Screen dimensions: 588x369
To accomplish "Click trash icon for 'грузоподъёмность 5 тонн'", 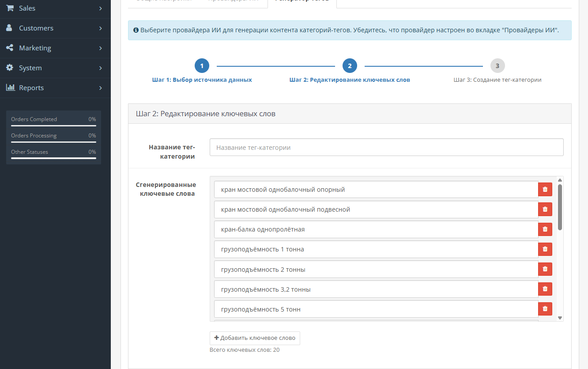I will point(545,309).
